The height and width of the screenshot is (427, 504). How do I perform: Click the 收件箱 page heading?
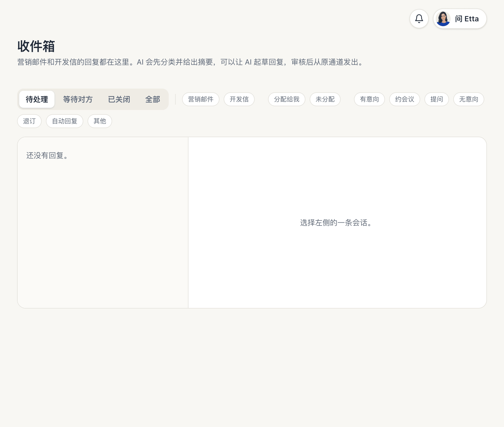click(36, 46)
